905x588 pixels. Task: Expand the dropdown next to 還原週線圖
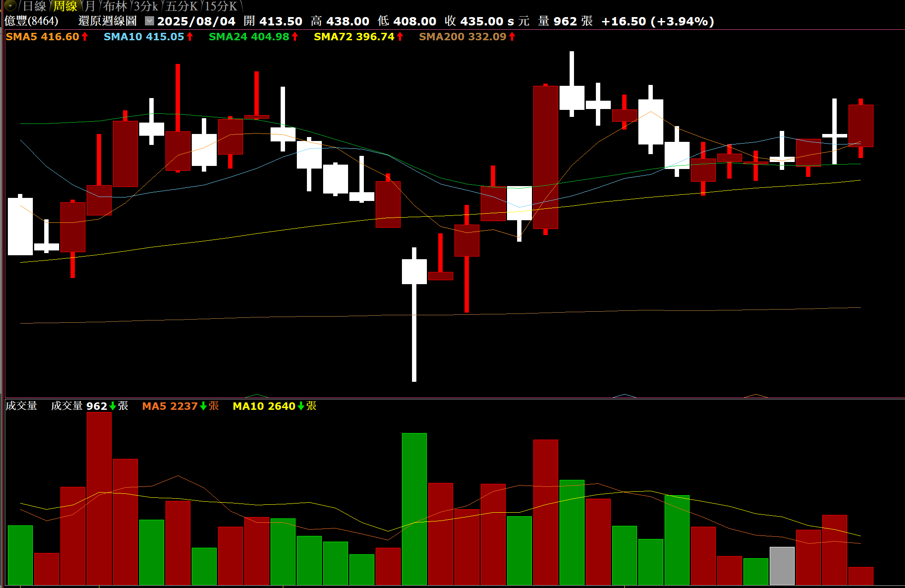pos(149,21)
